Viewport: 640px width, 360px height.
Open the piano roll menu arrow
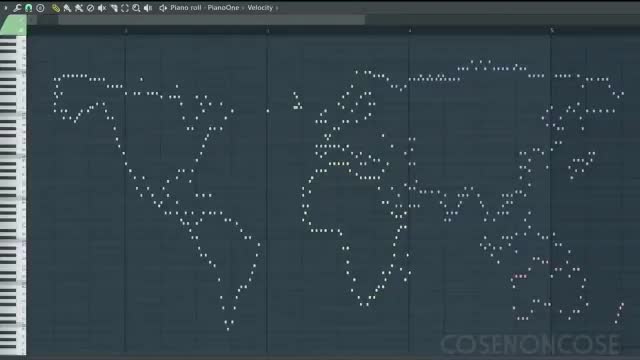(6, 8)
